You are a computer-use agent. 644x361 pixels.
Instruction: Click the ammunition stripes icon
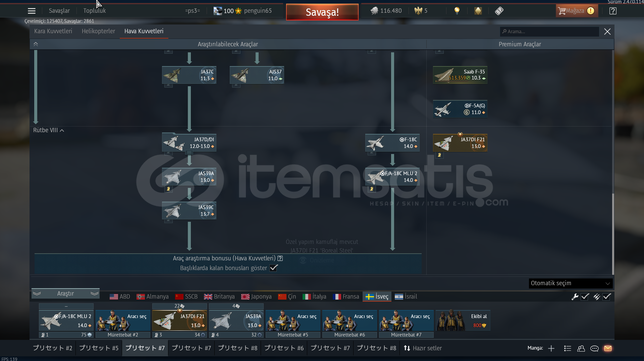[x=597, y=297]
